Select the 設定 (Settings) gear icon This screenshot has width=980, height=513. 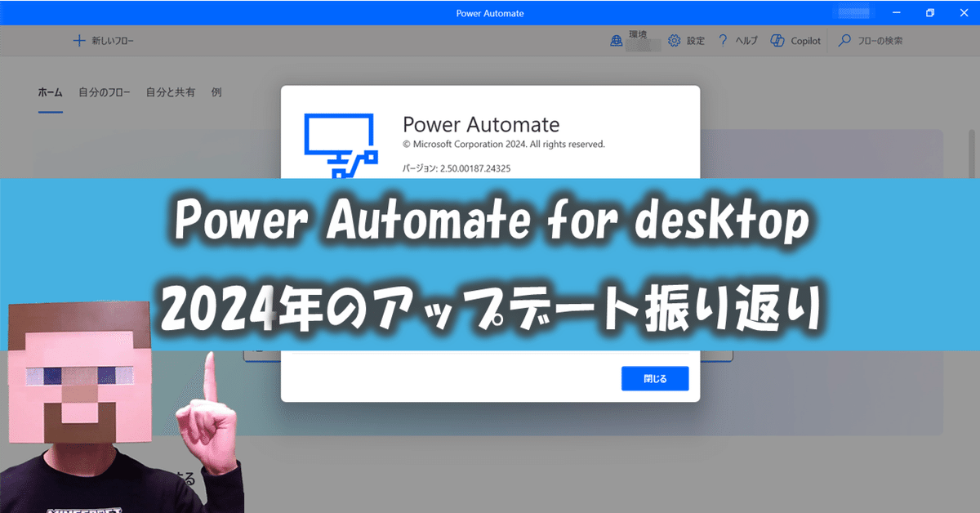(x=673, y=40)
